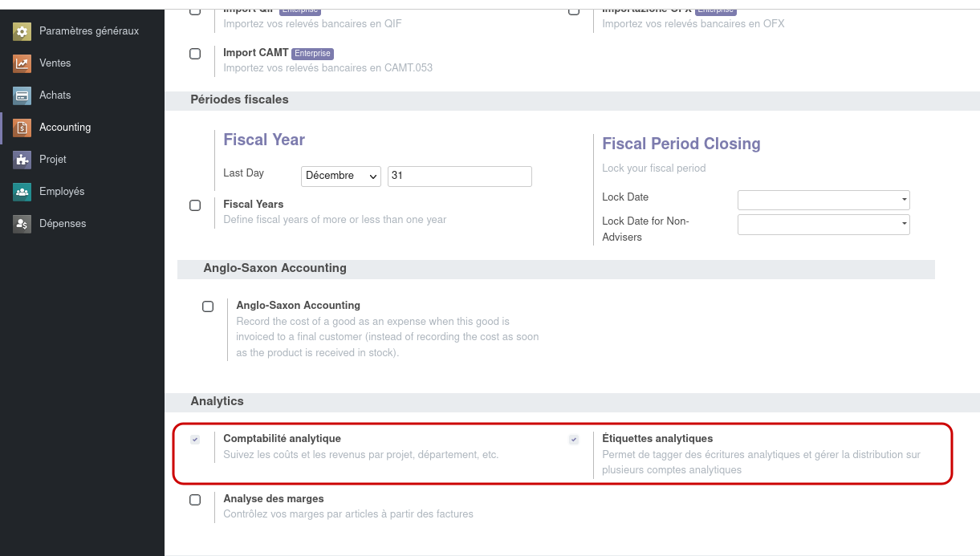Select the Accounting module icon
This screenshot has width=980, height=556.
point(20,127)
